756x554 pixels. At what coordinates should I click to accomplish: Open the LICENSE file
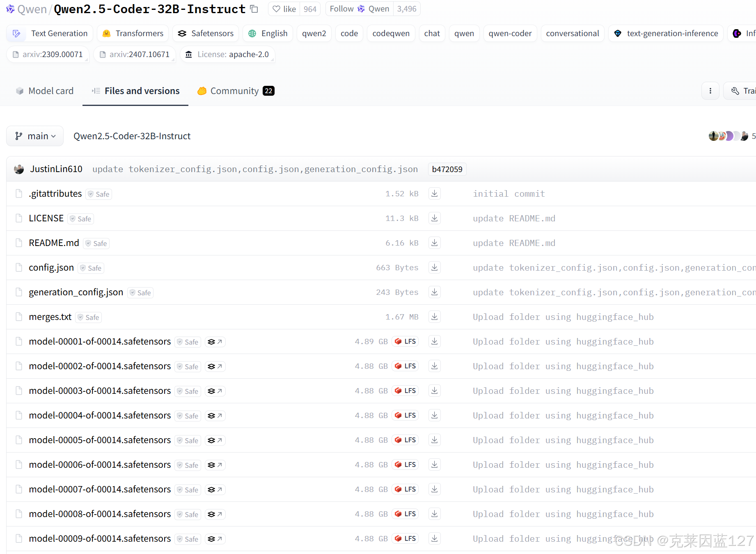pos(46,218)
